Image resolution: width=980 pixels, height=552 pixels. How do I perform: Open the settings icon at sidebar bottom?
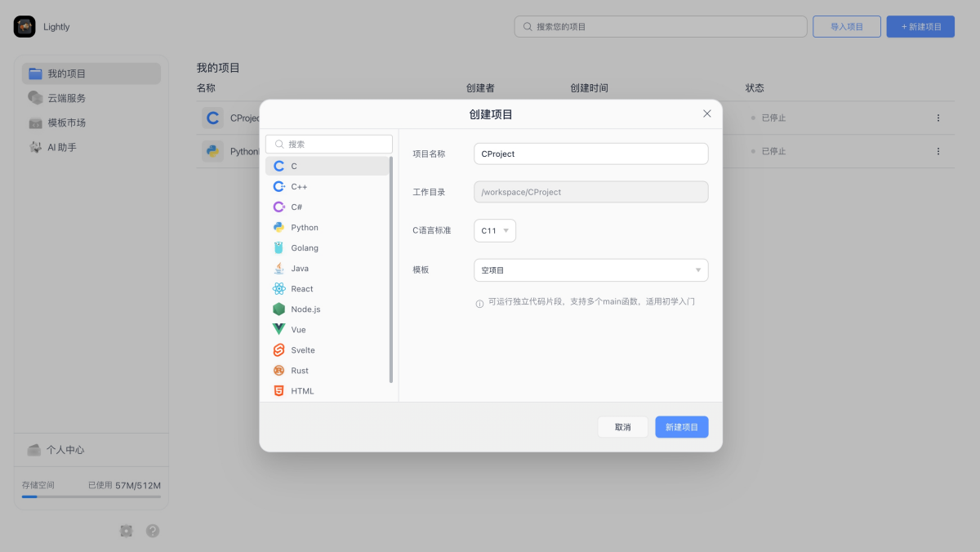[126, 531]
